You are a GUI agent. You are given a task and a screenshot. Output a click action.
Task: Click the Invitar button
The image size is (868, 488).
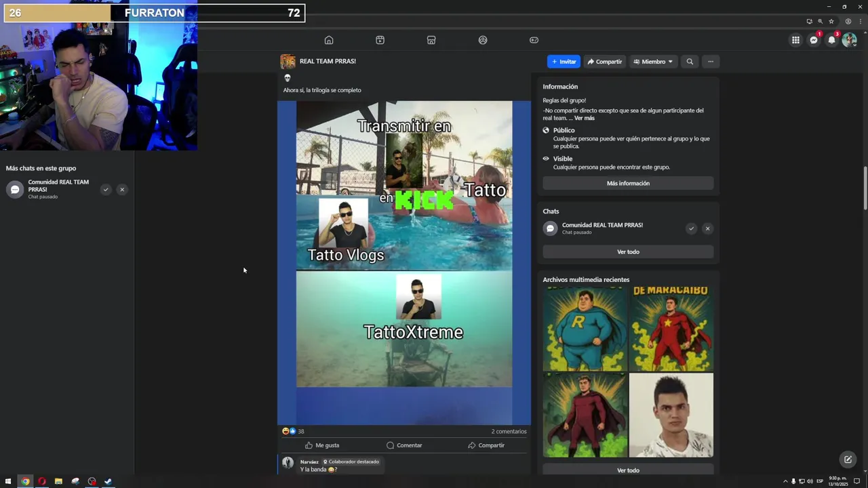[x=564, y=62]
